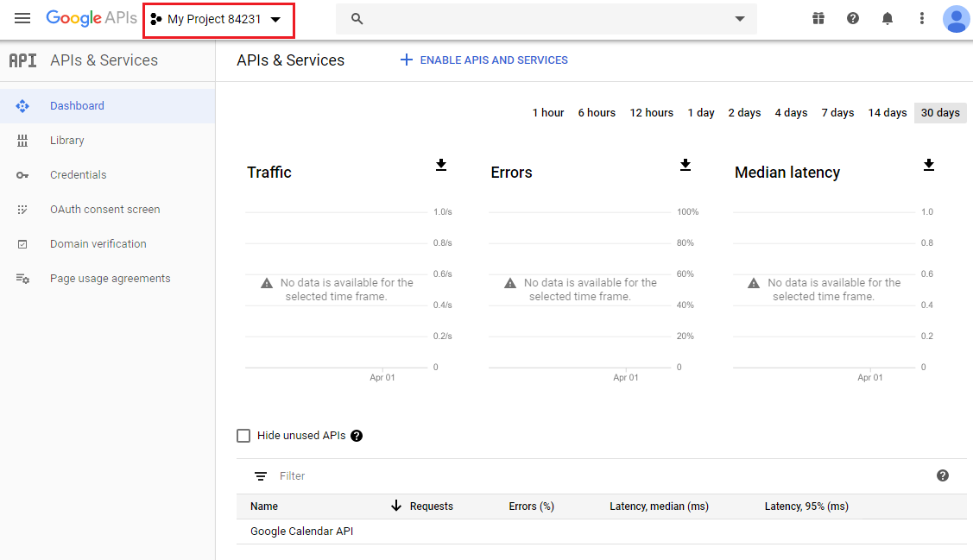Open Credentials in the sidebar

point(107,175)
